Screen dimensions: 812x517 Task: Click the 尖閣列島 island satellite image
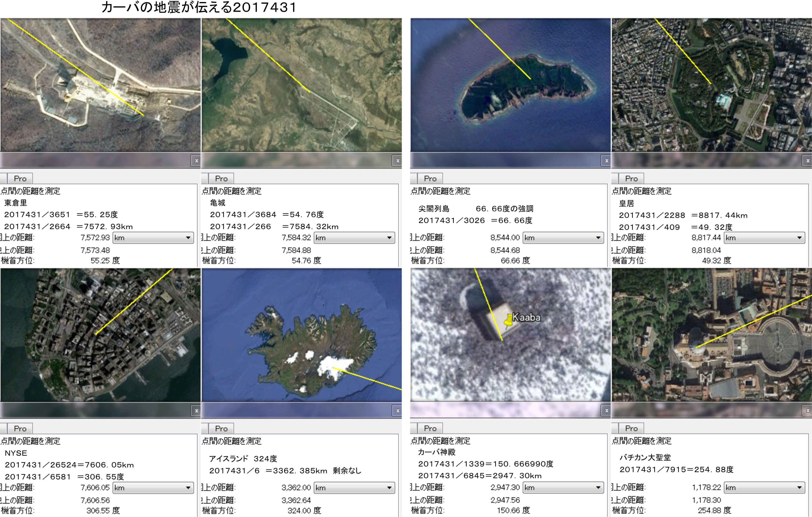tap(510, 85)
